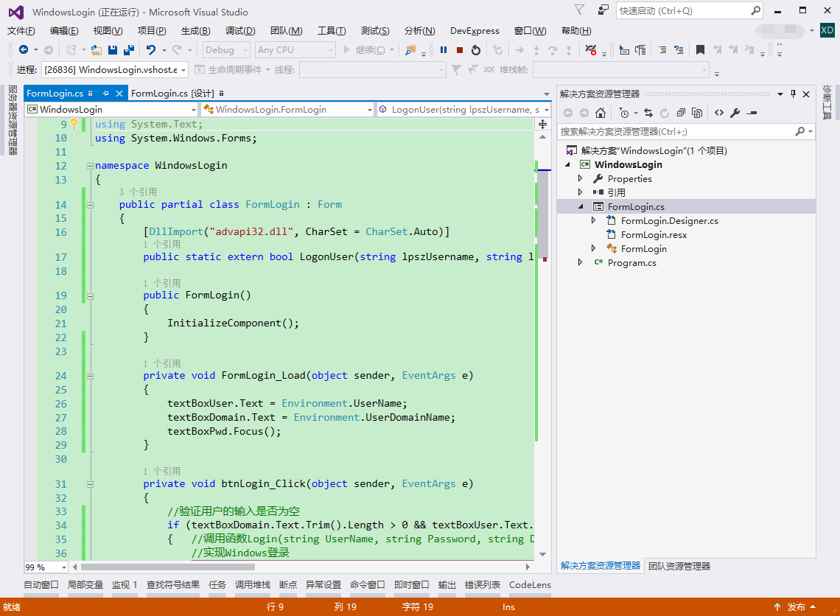Open the 99 % zoom level dropdown
The height and width of the screenshot is (616, 840).
tap(64, 567)
